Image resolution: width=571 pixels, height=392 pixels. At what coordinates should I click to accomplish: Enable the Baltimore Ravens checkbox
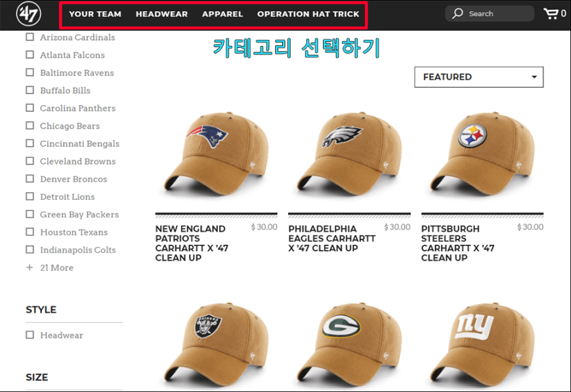tap(30, 72)
